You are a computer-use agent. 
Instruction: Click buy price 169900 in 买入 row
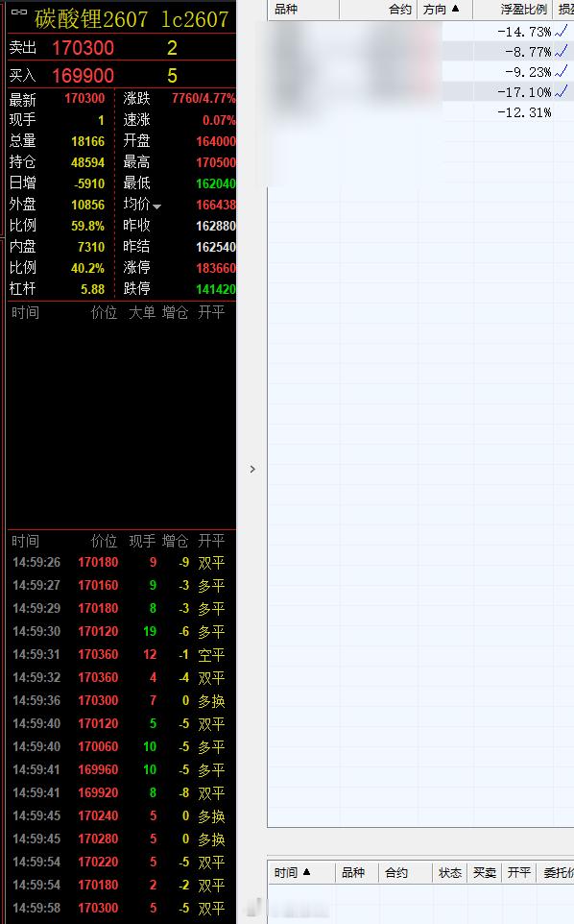83,76
